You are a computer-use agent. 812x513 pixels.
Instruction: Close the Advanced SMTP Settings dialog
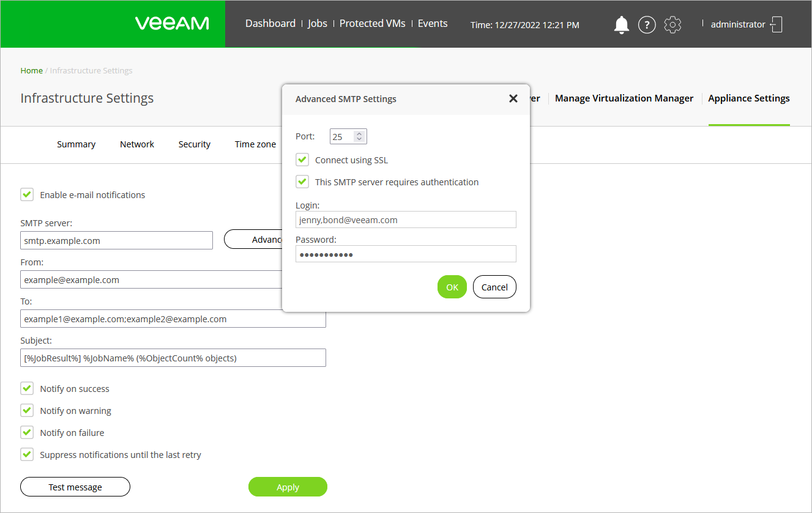point(513,98)
